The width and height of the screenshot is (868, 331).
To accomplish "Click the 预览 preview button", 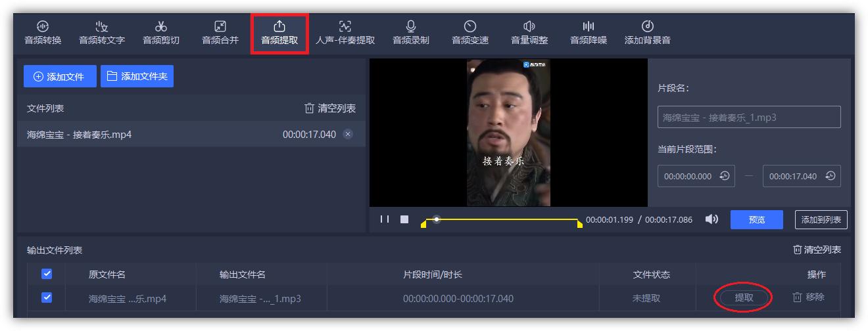I will click(757, 219).
